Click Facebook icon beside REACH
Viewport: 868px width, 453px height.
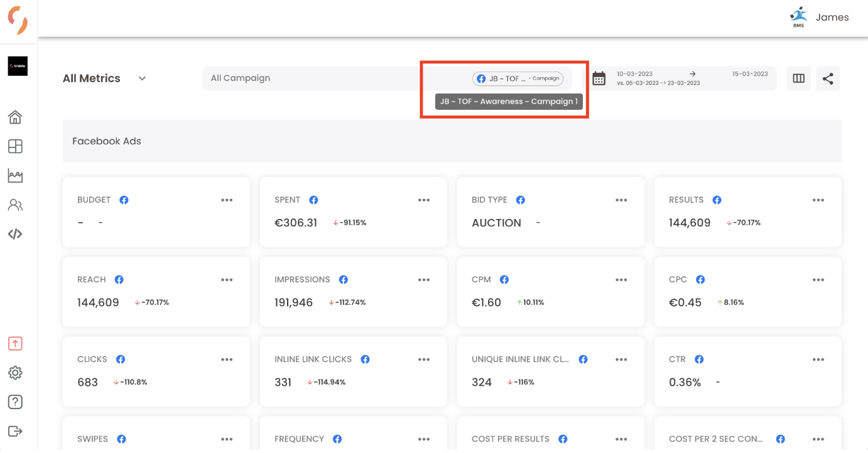119,280
